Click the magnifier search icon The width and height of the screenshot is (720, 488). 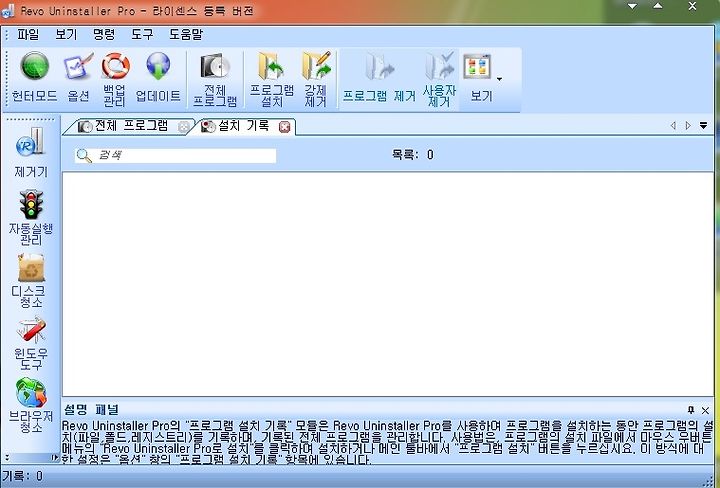click(x=84, y=156)
